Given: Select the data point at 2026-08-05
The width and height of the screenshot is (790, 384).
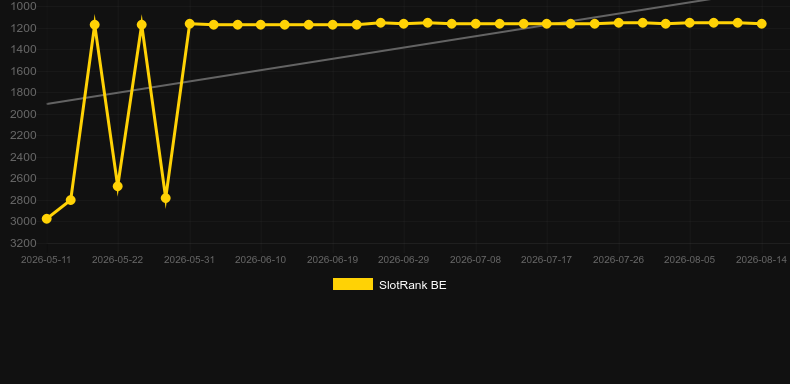Looking at the screenshot, I should tap(690, 23).
